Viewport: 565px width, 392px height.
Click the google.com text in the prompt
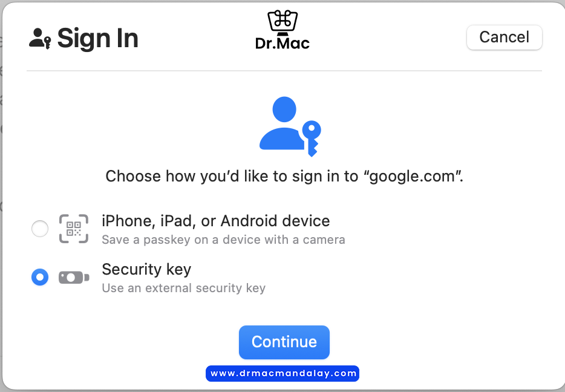[412, 176]
